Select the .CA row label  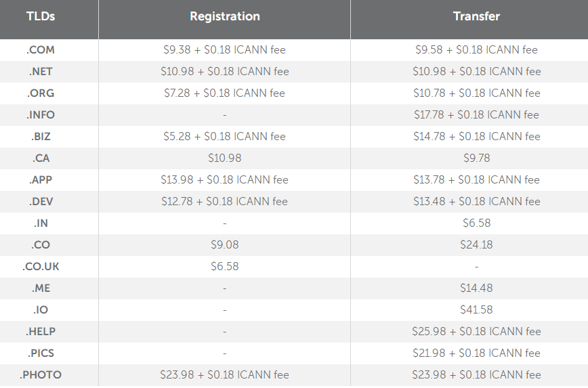tap(41, 158)
